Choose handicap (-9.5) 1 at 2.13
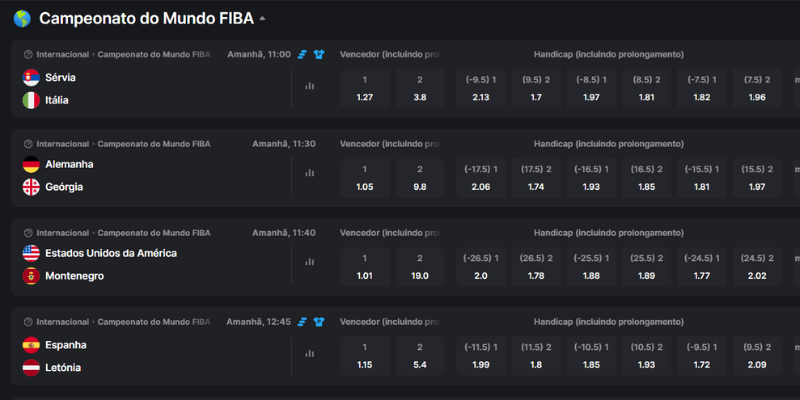800x400 pixels. click(479, 88)
